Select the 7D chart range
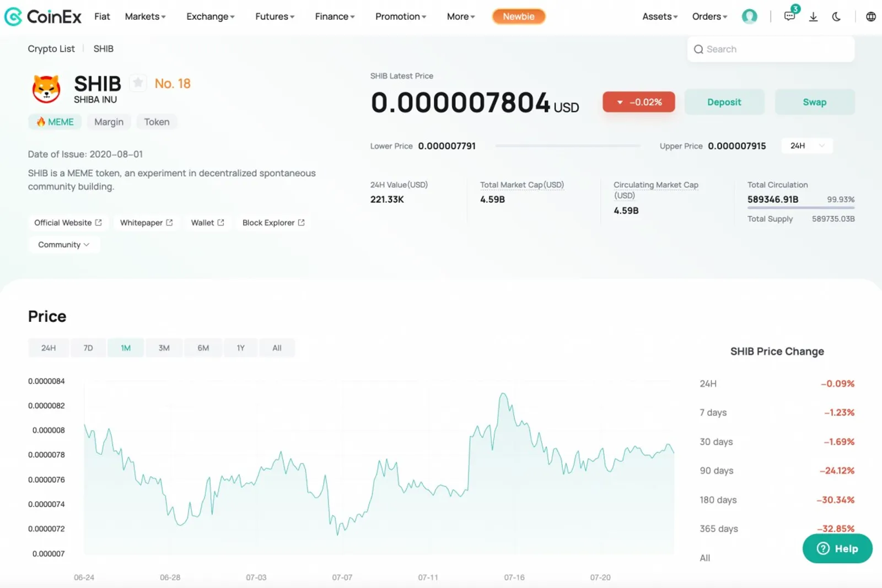 click(x=88, y=348)
